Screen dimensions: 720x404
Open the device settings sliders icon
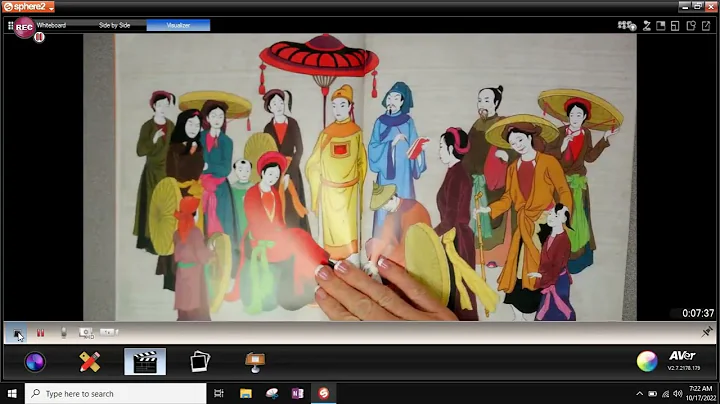click(626, 26)
